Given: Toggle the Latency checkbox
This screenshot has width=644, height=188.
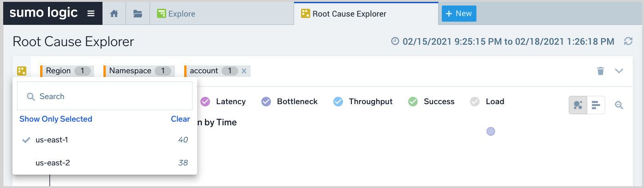Looking at the screenshot, I should tap(205, 101).
